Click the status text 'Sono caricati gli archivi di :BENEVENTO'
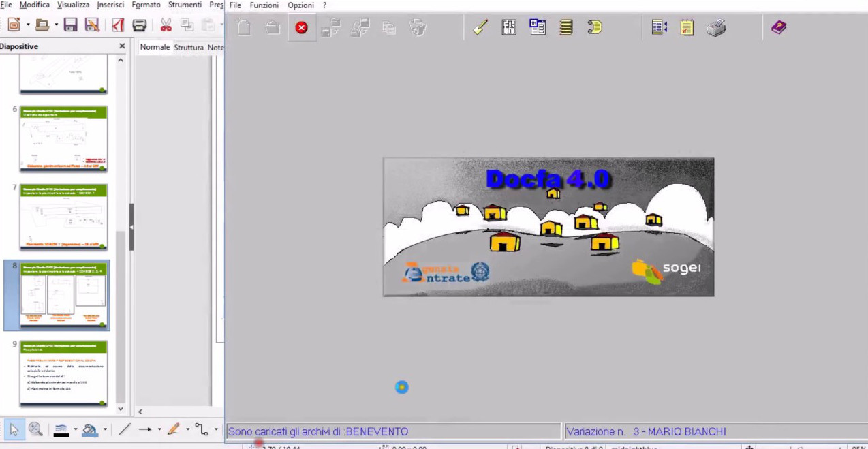 tap(318, 431)
